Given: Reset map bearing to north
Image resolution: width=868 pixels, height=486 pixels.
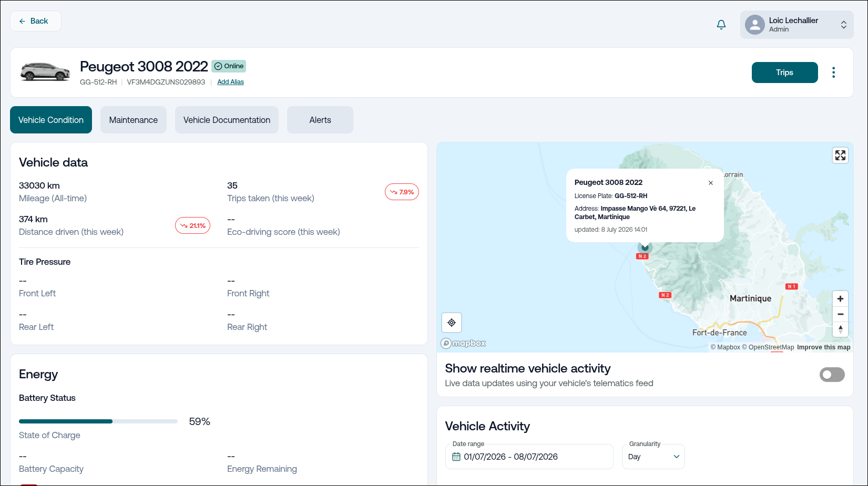Looking at the screenshot, I should (840, 329).
